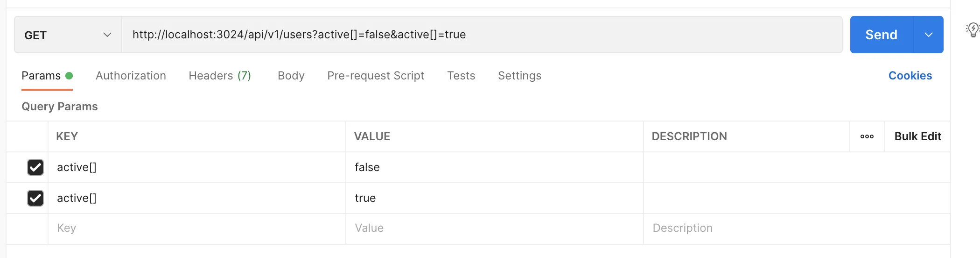980x258 pixels.
Task: Open the Tests tab
Action: coord(461,76)
